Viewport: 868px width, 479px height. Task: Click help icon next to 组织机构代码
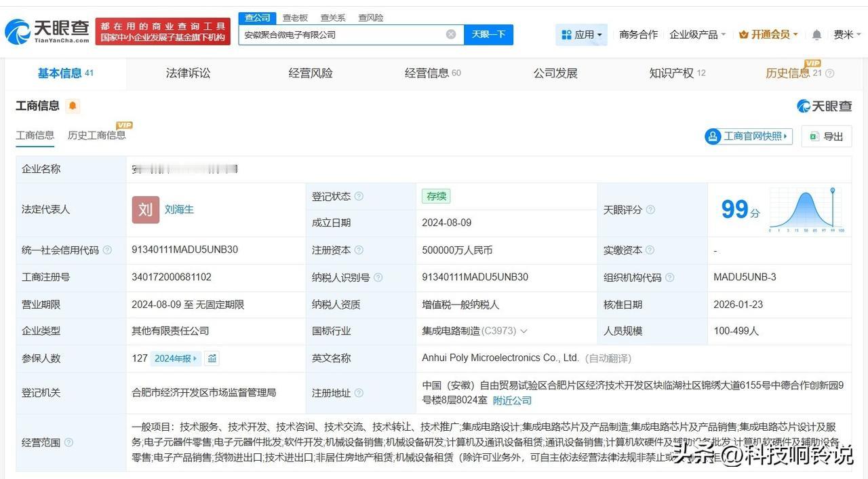[x=669, y=277]
